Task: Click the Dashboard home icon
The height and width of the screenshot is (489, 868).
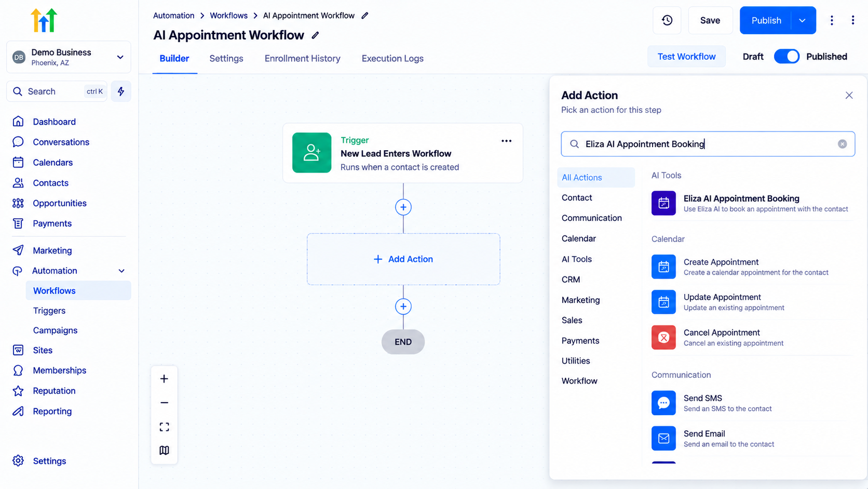Action: (18, 122)
